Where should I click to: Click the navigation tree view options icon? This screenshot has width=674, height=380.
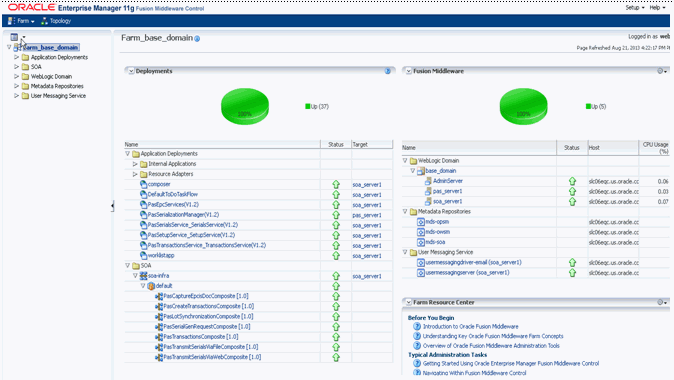(14, 37)
